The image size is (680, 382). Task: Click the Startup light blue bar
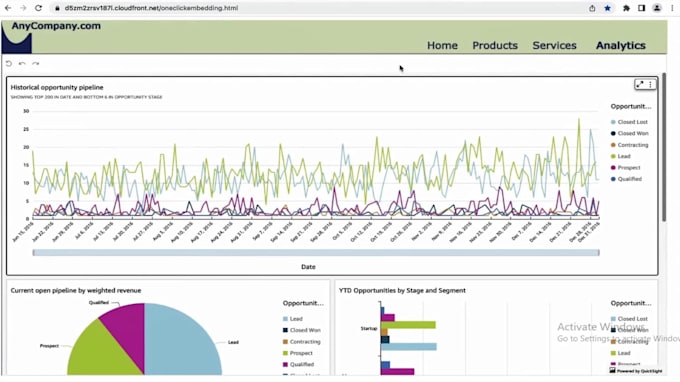pyautogui.click(x=409, y=346)
